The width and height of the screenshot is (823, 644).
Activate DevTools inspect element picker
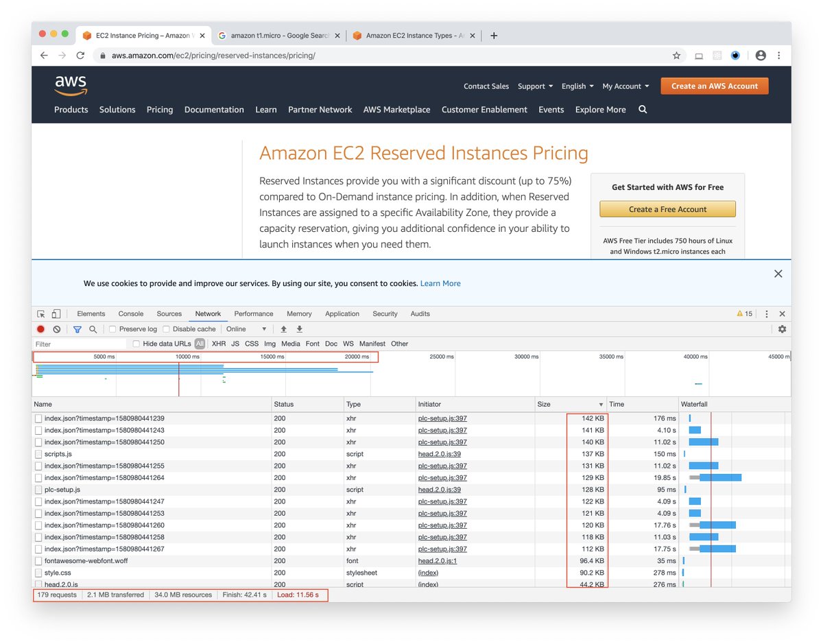[41, 313]
